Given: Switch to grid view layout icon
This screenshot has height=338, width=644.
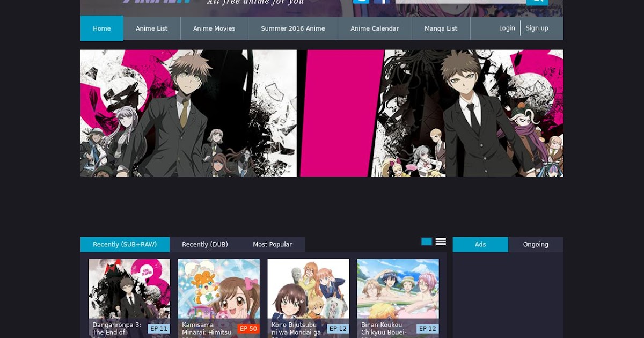Looking at the screenshot, I should point(427,241).
